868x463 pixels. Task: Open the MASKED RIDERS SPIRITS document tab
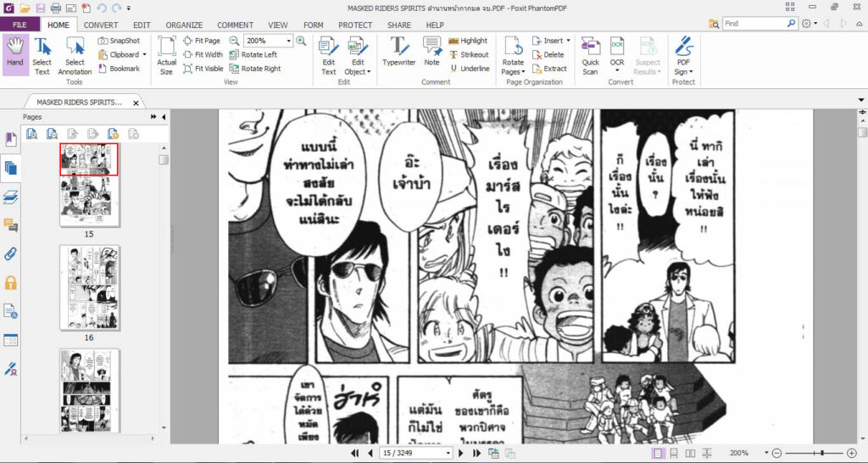tap(80, 103)
